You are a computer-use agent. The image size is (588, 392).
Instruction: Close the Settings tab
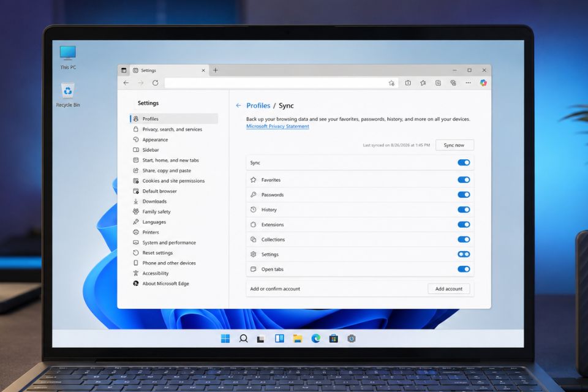click(x=203, y=70)
